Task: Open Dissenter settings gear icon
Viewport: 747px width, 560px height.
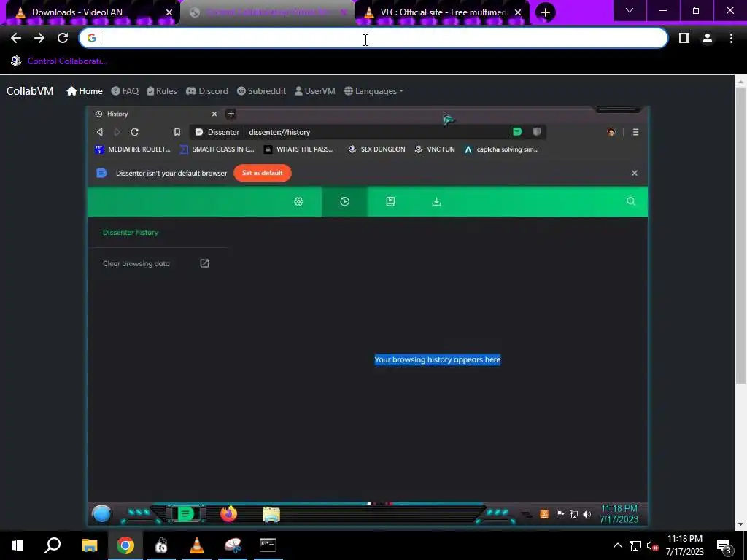Action: pos(298,201)
